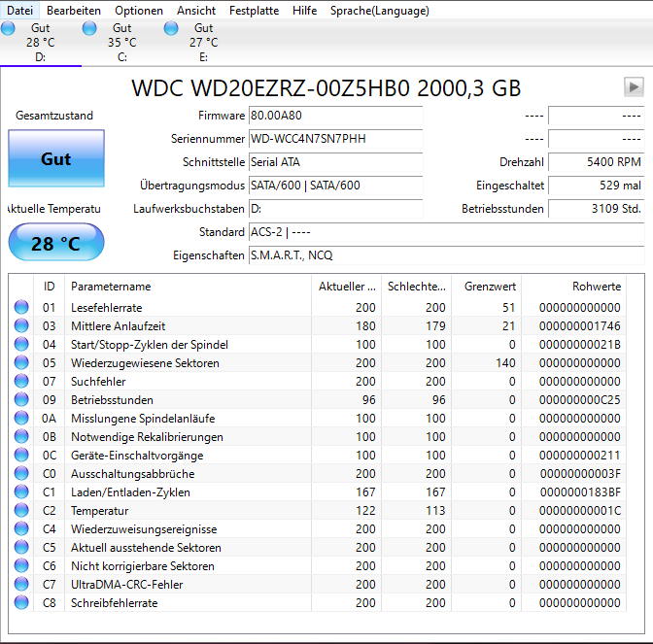Viewport: 653px width, 644px height.
Task: Click the Übertragungsmodus field SATA/600
Action: coord(335,186)
